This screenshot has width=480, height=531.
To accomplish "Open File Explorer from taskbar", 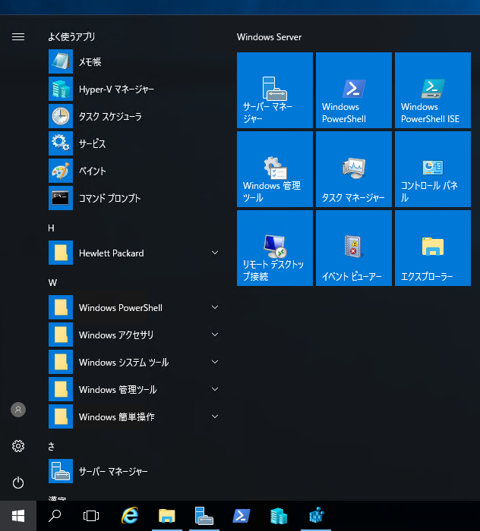I will (x=167, y=516).
